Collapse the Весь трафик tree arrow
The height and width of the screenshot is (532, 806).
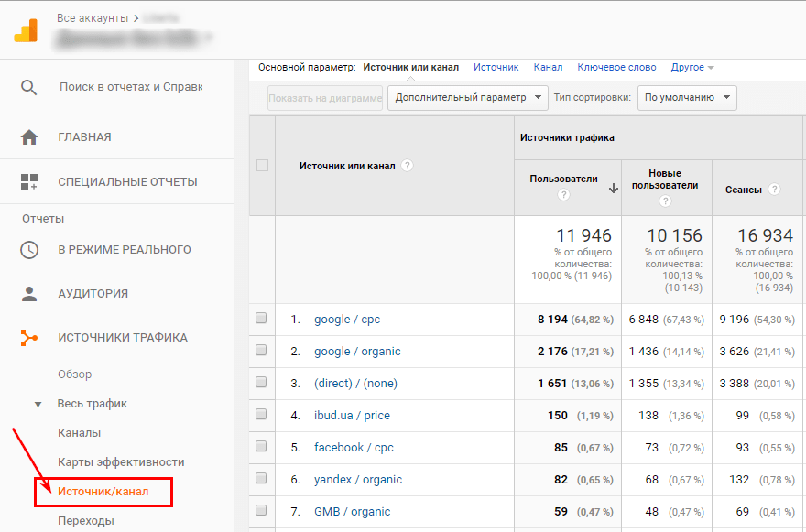38,405
